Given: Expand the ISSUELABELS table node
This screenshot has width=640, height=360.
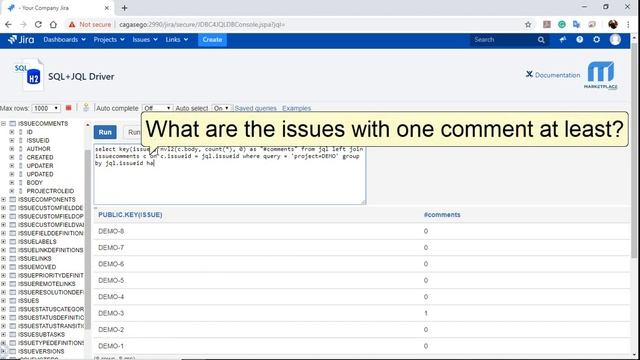Looking at the screenshot, I should click(x=4, y=242).
